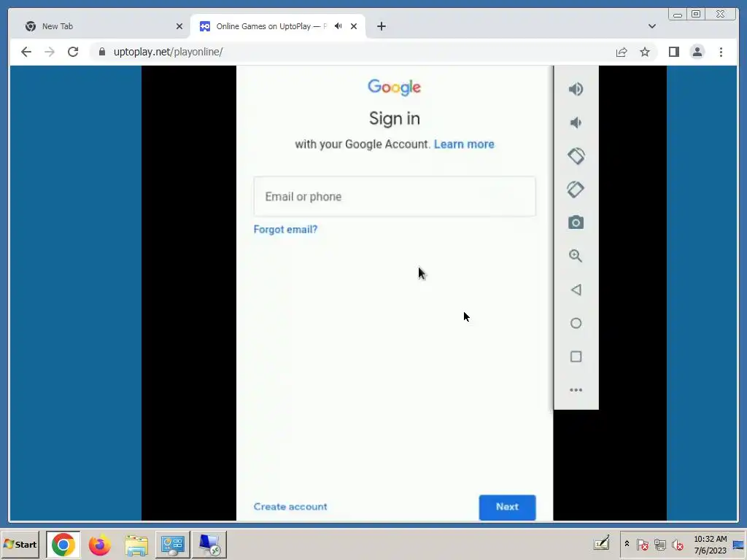Click the emulator zoom magnifier icon

coord(576,256)
